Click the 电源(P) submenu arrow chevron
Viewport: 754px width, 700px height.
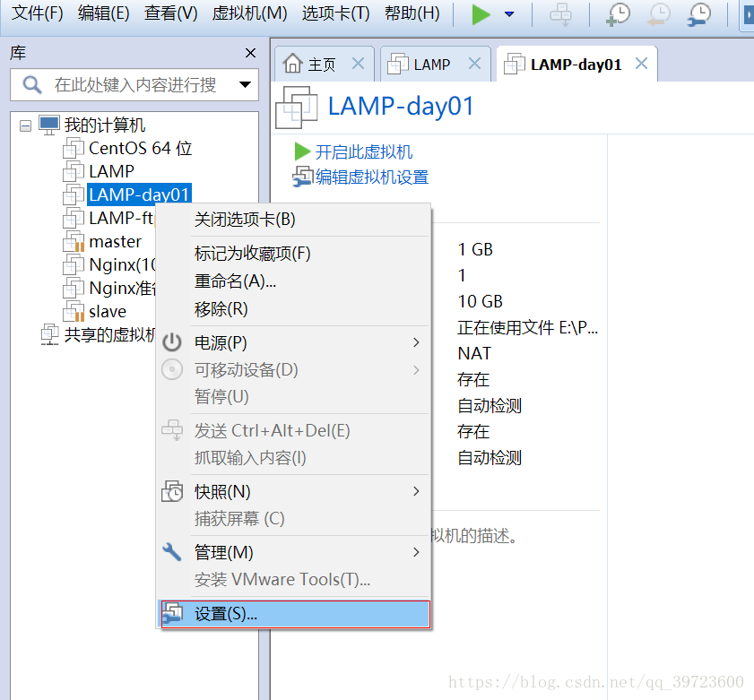[416, 342]
